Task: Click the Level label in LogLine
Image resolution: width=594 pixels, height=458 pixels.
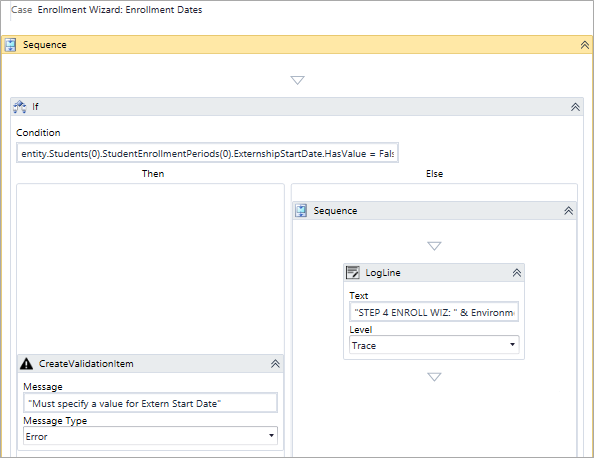Action: coord(361,330)
